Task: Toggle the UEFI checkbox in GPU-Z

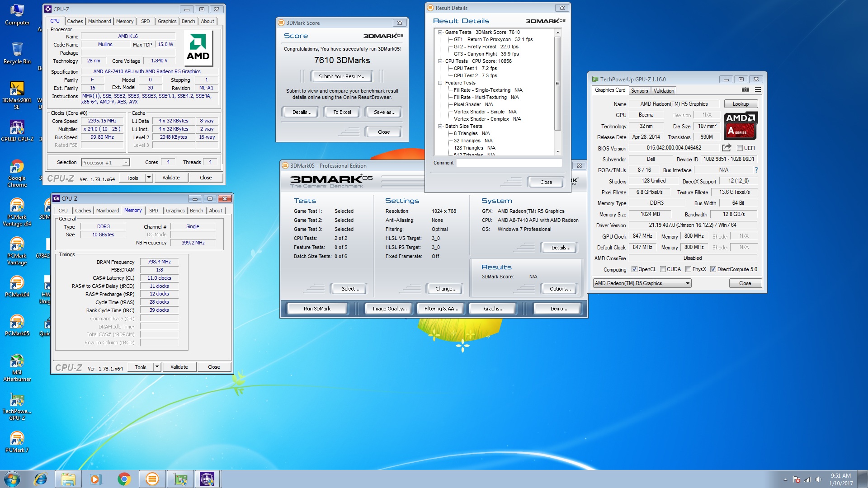Action: [740, 148]
